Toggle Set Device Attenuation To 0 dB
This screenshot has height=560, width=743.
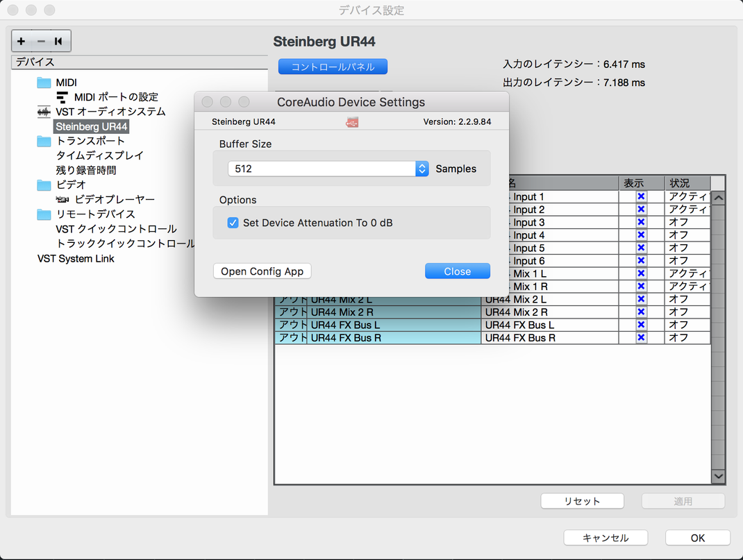pyautogui.click(x=233, y=223)
